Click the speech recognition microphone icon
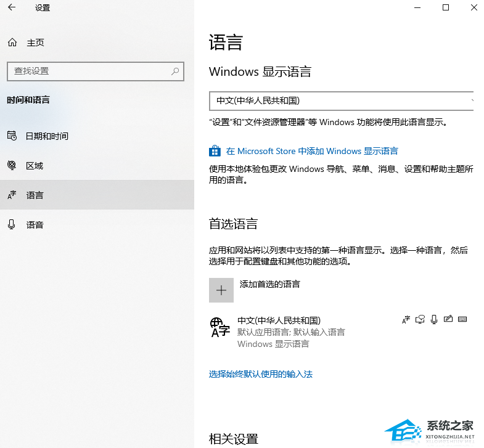 pos(434,319)
